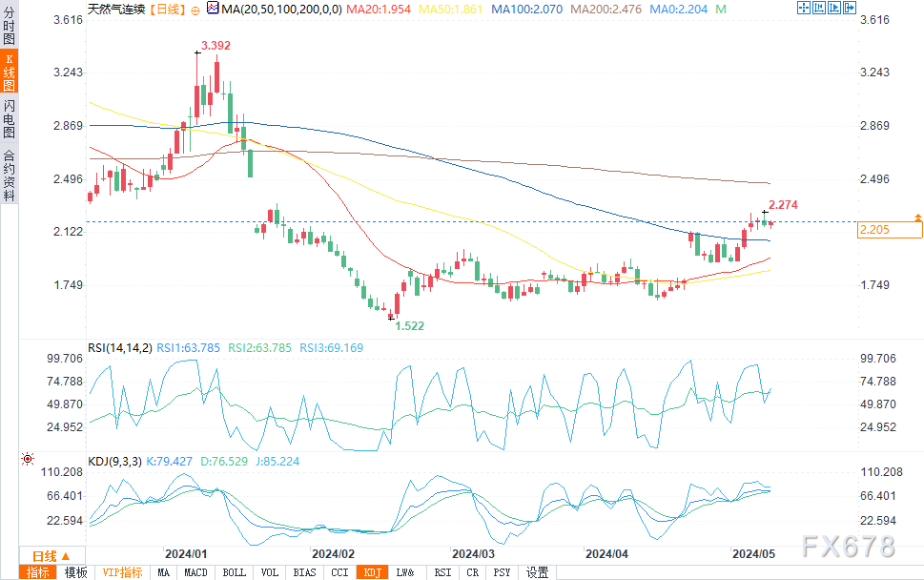Click the MA indicator chart icon
Viewport: 924px width, 580px height.
tap(214, 9)
